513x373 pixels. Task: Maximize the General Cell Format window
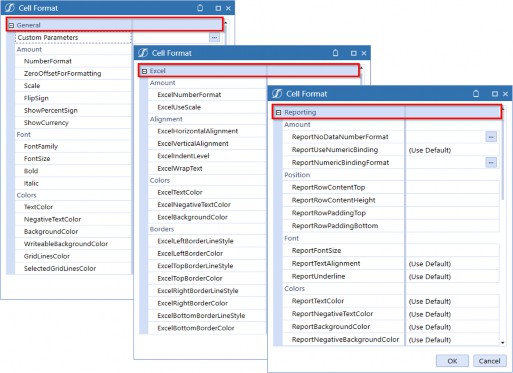coord(218,8)
